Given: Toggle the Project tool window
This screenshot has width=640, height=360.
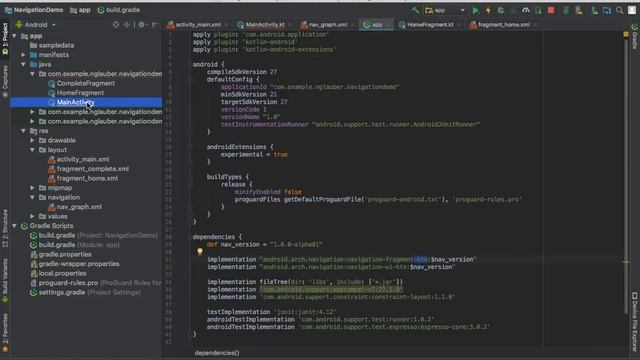Looking at the screenshot, I should [5, 39].
